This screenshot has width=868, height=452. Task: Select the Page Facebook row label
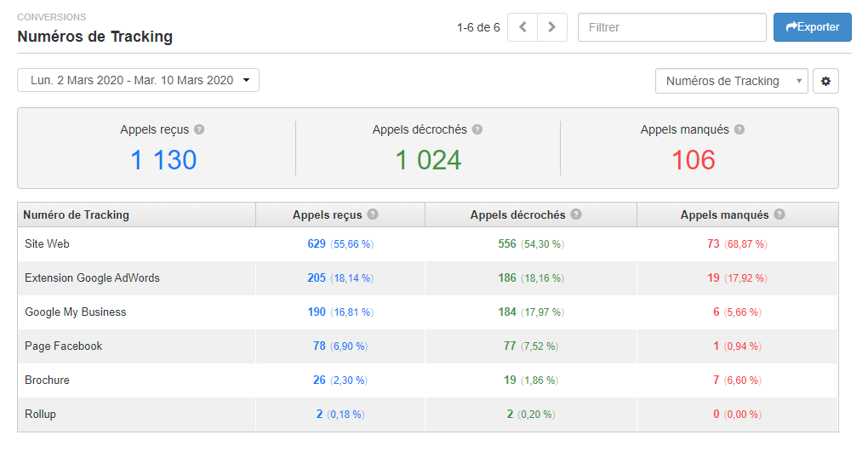click(64, 346)
